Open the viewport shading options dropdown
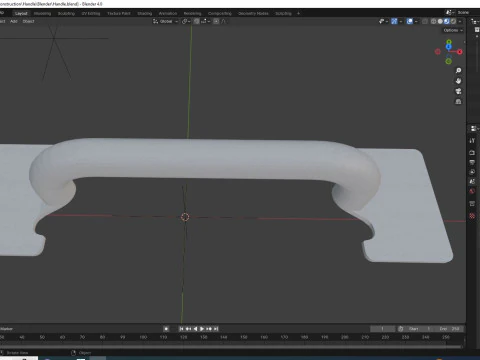480x360 pixels. [460, 21]
